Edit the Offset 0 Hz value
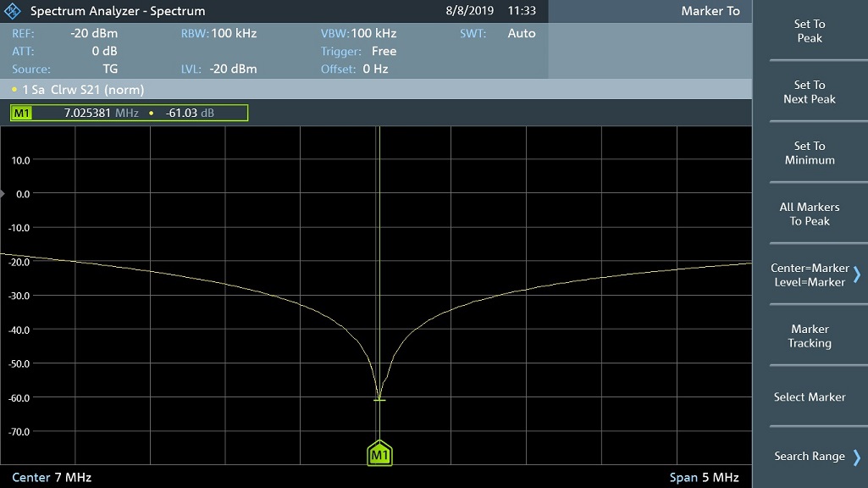Image resolution: width=868 pixels, height=488 pixels. point(375,69)
